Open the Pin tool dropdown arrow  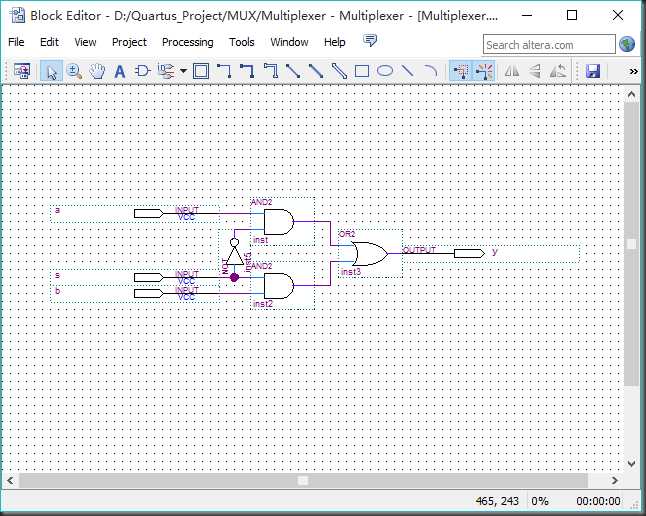[x=183, y=71]
